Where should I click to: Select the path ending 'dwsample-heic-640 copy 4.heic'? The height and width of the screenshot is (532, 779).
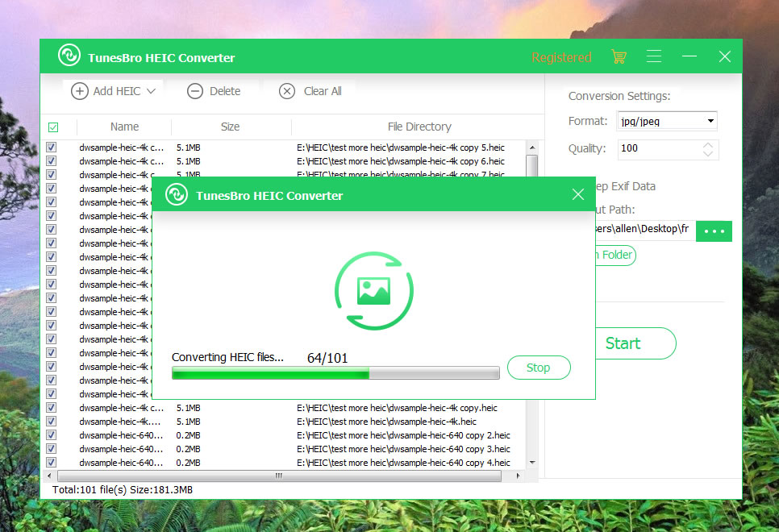(403, 463)
